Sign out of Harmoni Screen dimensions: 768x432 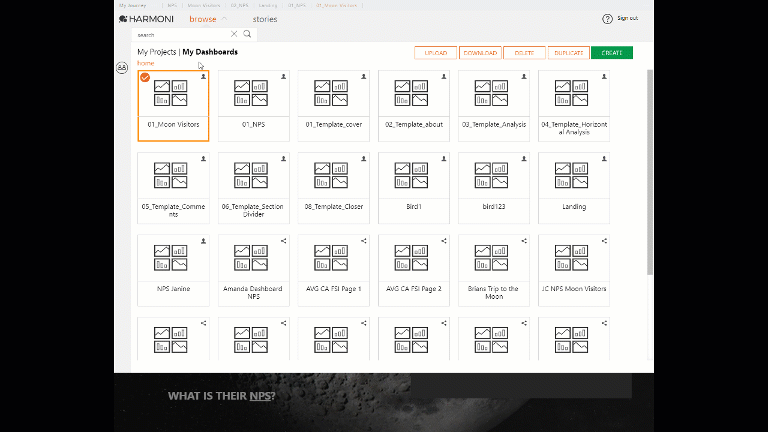point(627,18)
